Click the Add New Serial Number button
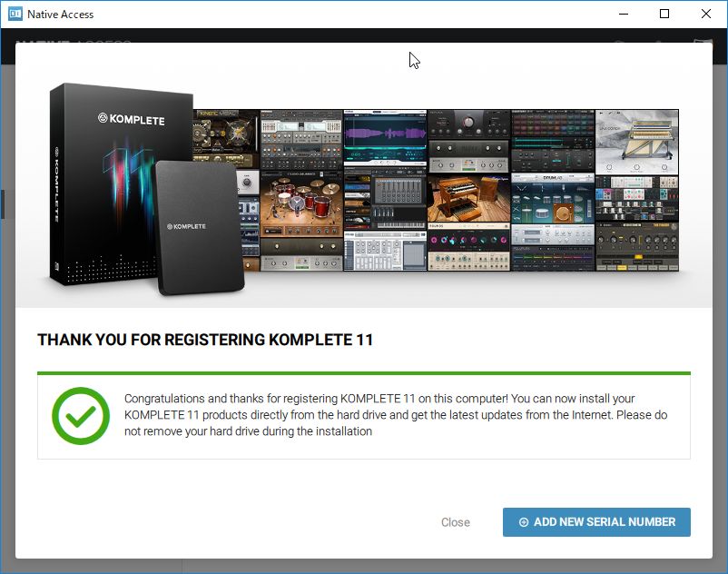This screenshot has width=728, height=574. pyautogui.click(x=596, y=522)
